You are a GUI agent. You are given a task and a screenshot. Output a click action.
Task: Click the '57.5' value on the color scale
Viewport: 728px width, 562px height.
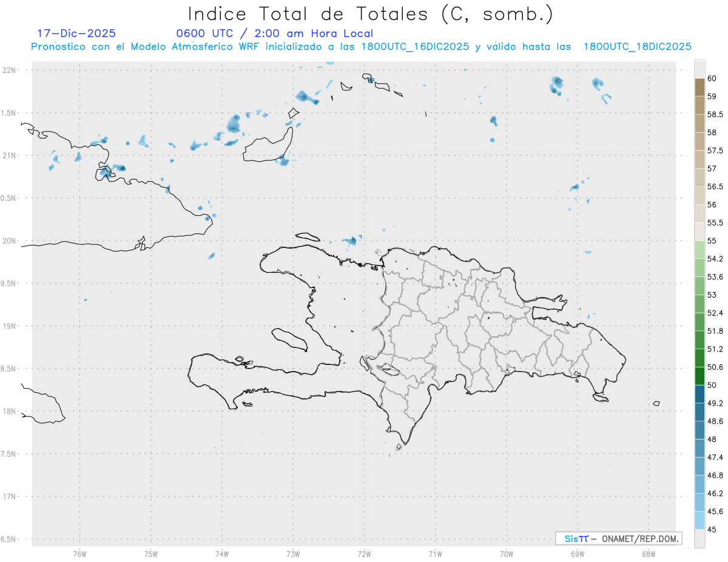[715, 150]
